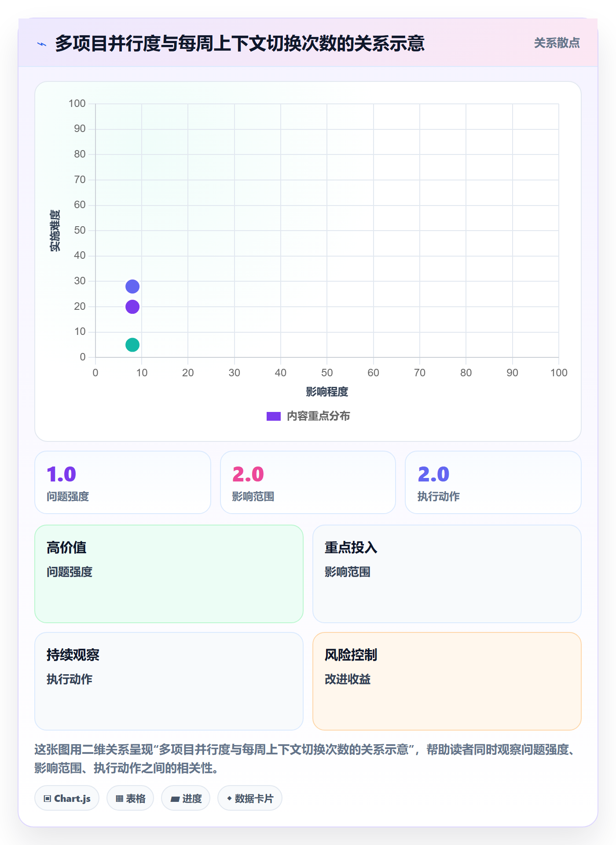
Task: Click the 高价值 quadrant card heading
Action: tap(66, 547)
